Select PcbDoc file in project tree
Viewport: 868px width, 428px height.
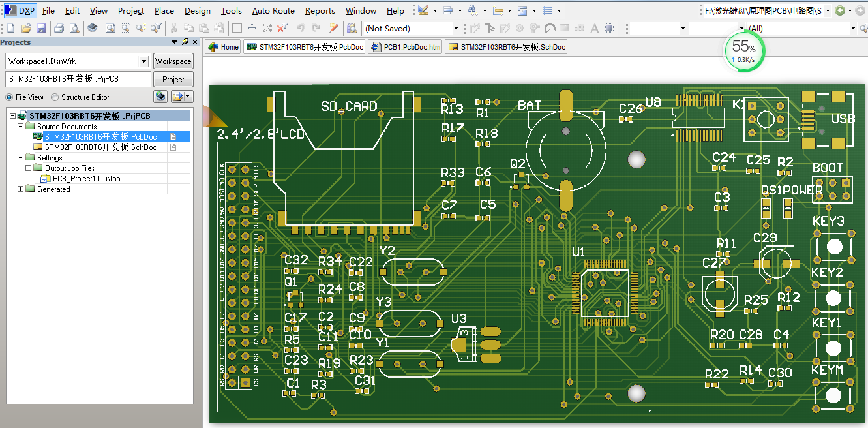100,137
